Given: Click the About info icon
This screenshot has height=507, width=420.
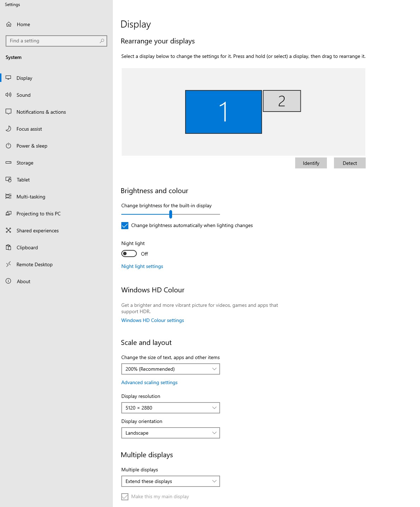Looking at the screenshot, I should pos(8,281).
